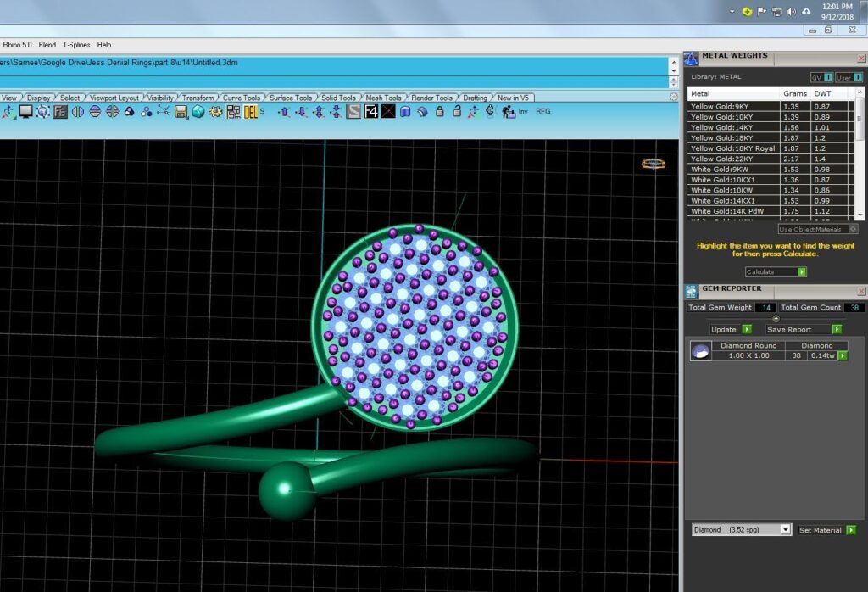Image resolution: width=868 pixels, height=592 pixels.
Task: Click the teal cube icon in toolbar
Action: pyautogui.click(x=198, y=111)
